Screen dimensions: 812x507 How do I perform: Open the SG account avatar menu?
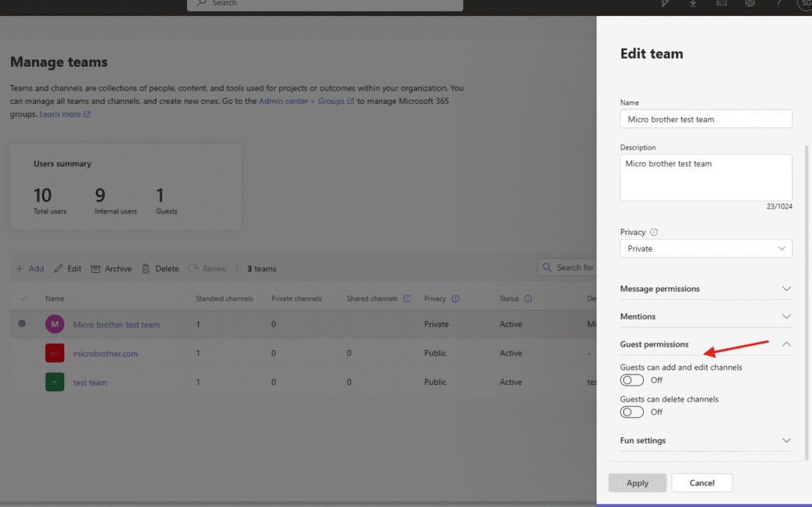coord(803,4)
